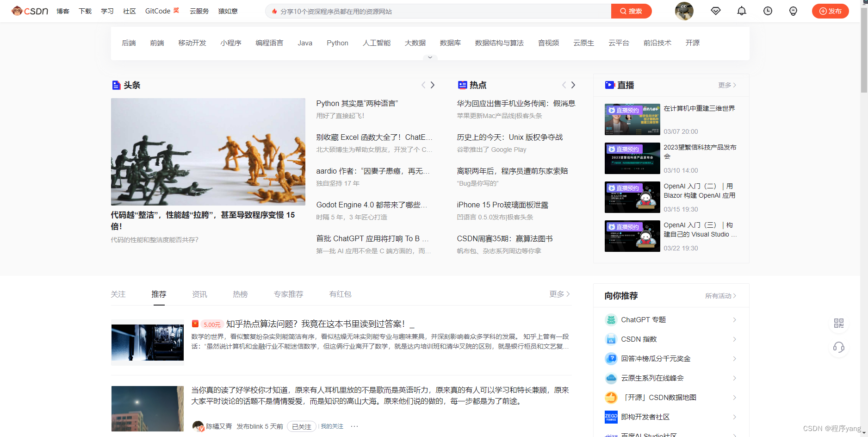This screenshot has height=437, width=868.
Task: Open iPhone 15 Pro玻璃面板泄露 article
Action: click(x=502, y=205)
